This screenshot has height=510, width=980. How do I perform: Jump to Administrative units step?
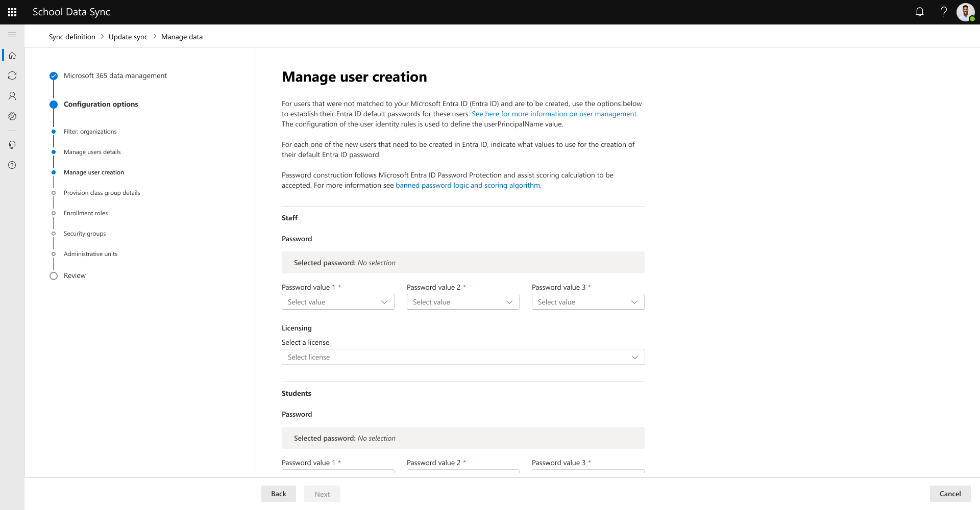coord(91,254)
